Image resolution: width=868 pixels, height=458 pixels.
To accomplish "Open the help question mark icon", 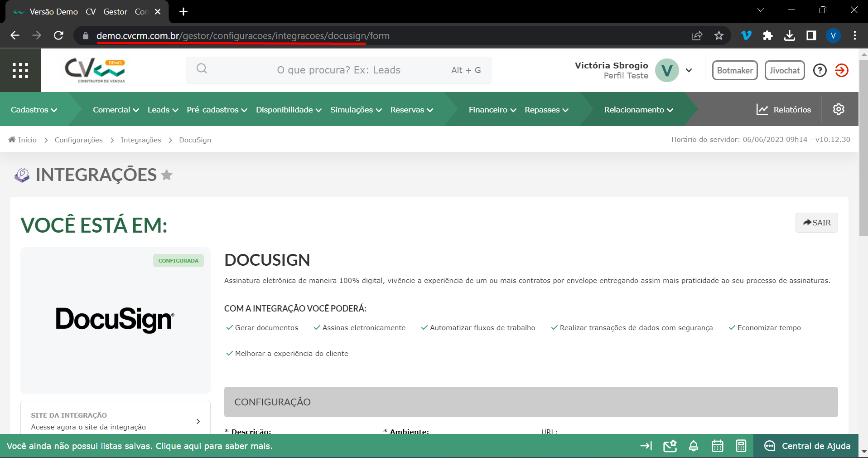I will [820, 70].
